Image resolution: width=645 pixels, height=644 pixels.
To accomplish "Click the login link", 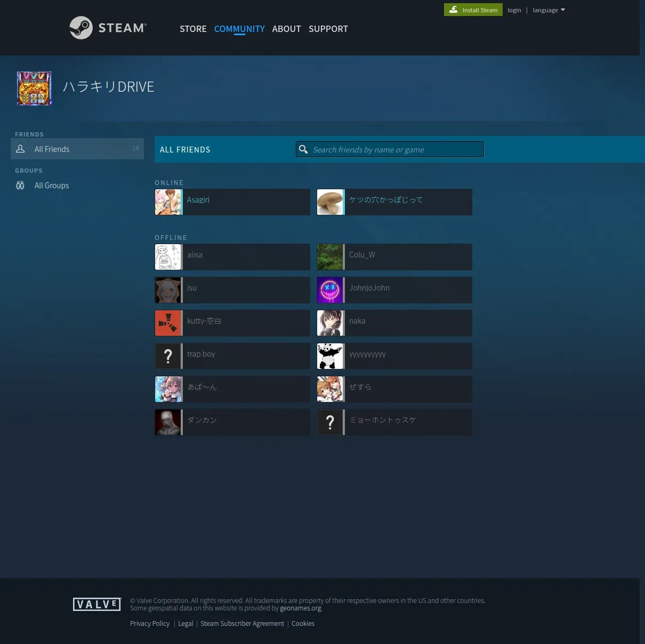I will pos(514,10).
